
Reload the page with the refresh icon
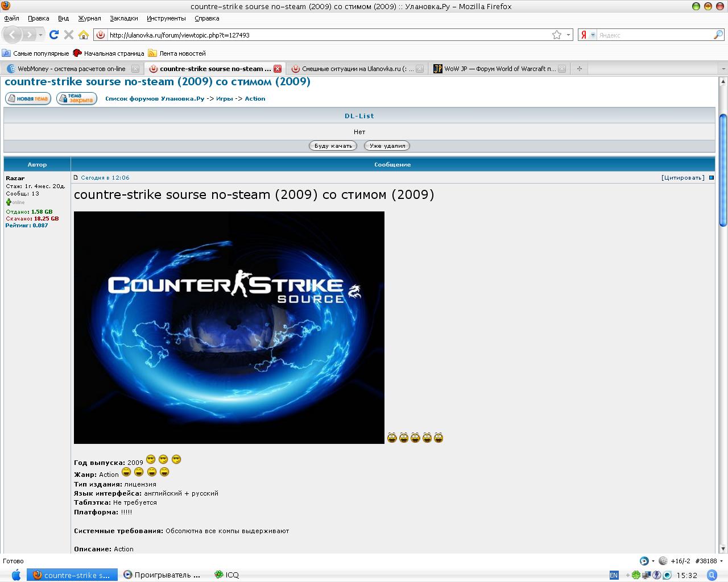(54, 35)
